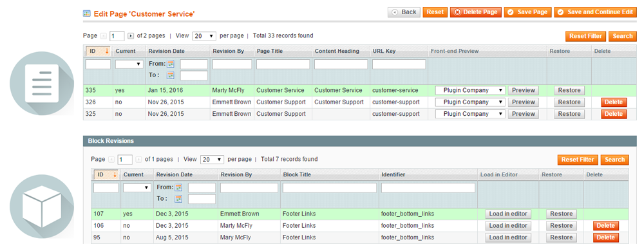Click the Back button
Image resolution: width=644 pixels, height=251 pixels.
click(x=404, y=12)
